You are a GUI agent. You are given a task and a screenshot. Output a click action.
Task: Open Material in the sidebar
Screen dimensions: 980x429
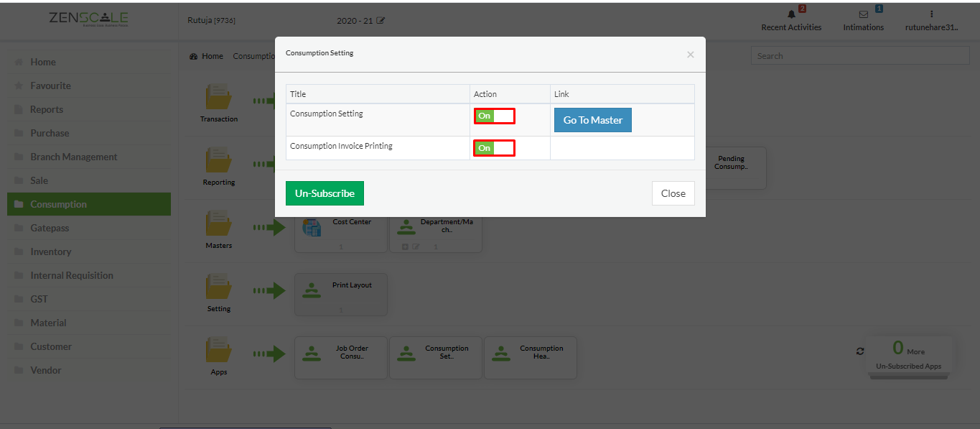tap(89, 323)
